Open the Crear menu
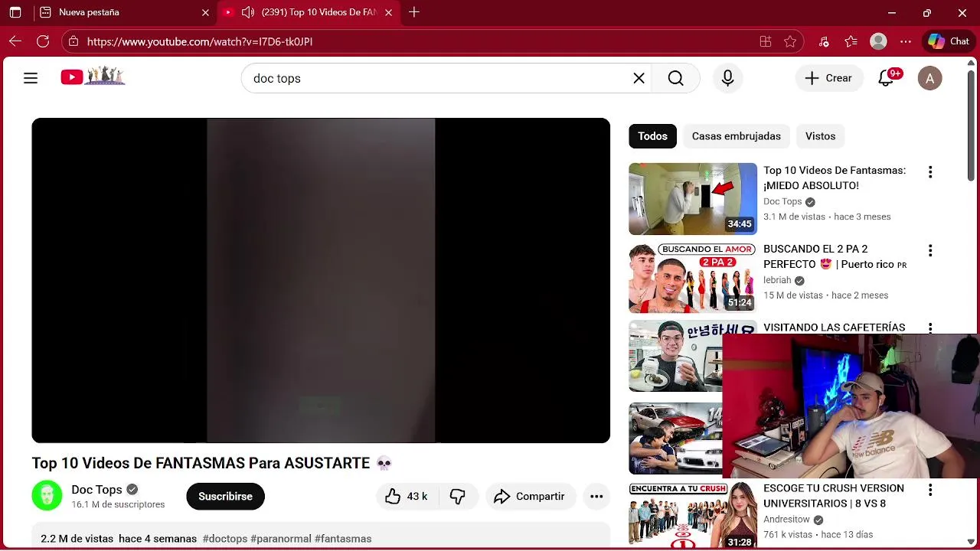This screenshot has height=551, width=980. [x=828, y=78]
